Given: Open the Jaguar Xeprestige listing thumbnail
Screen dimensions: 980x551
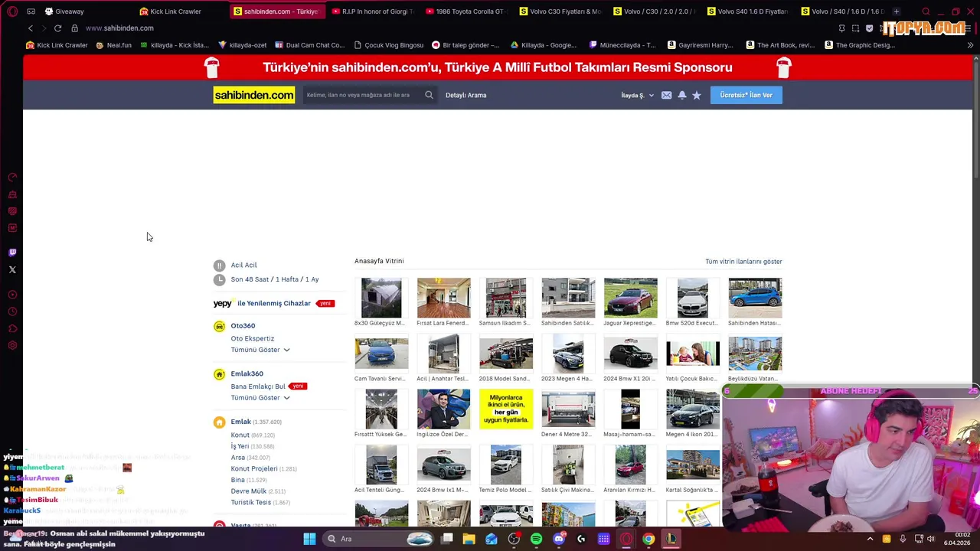Looking at the screenshot, I should click(630, 298).
